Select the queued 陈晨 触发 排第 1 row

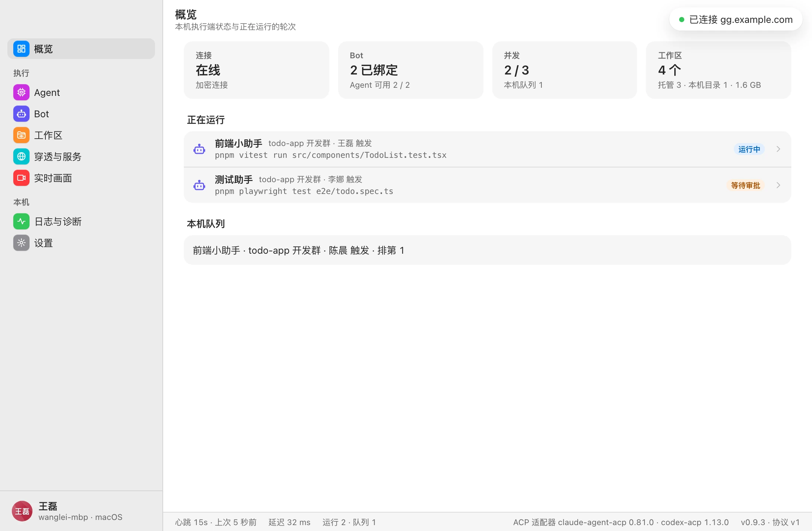click(487, 250)
